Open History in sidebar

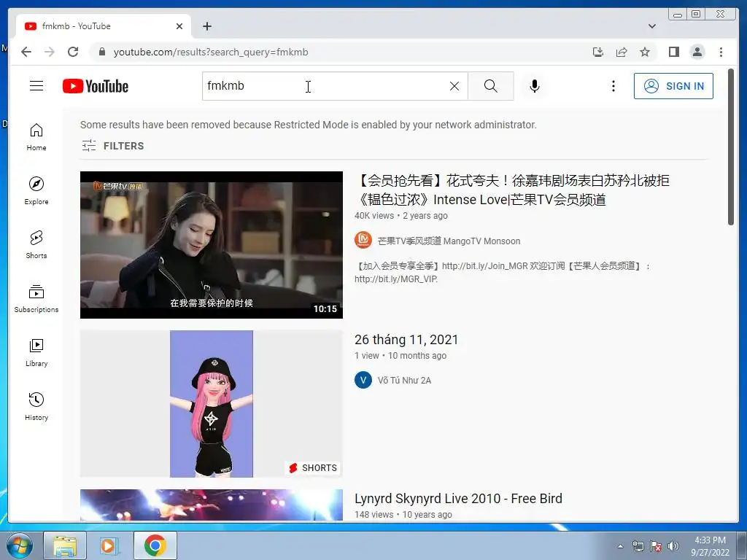pyautogui.click(x=36, y=406)
